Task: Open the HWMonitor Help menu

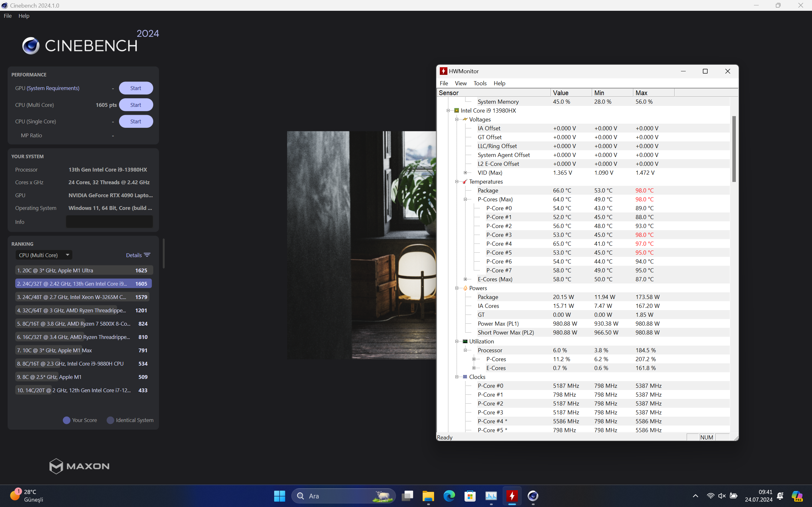Action: [x=499, y=83]
